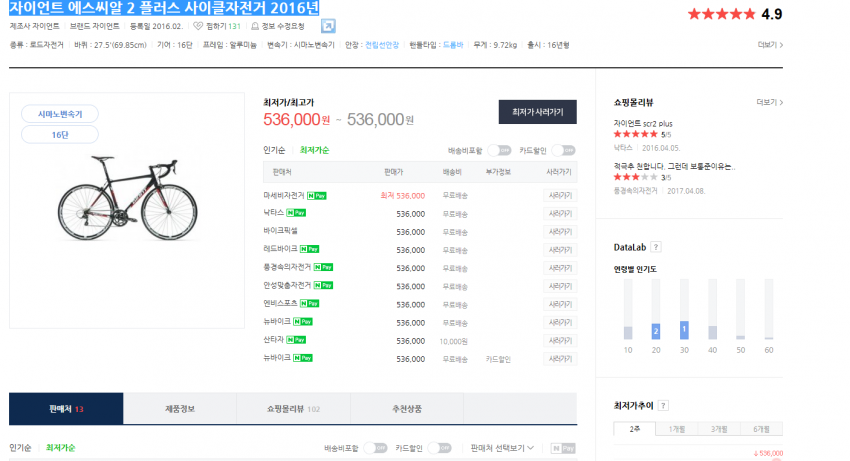Select the 6개월 price trend tab
The height and width of the screenshot is (461, 850).
[761, 429]
